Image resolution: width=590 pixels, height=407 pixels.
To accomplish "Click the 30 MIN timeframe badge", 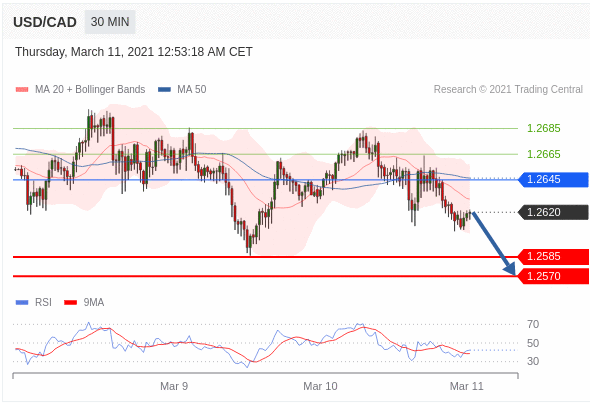I will point(110,22).
